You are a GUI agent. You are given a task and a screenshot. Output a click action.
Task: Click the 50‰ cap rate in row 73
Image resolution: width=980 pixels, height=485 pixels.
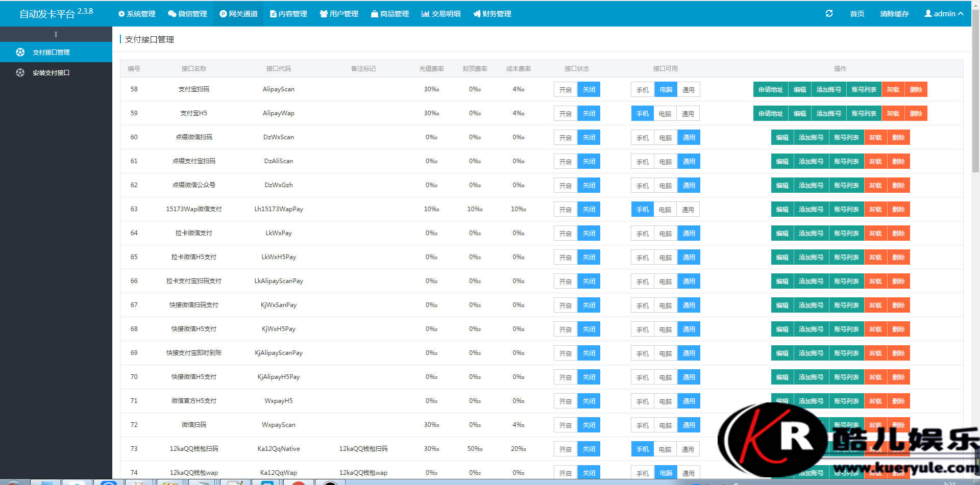(x=475, y=449)
